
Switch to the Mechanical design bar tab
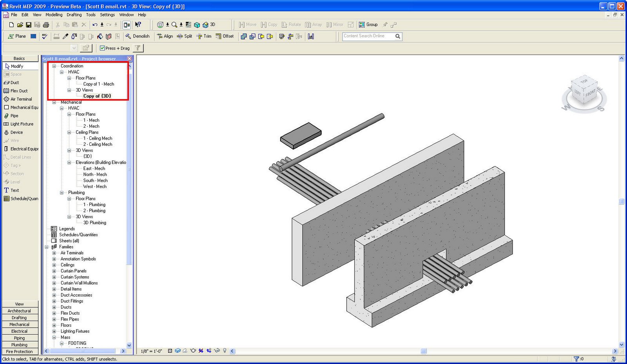(x=20, y=324)
